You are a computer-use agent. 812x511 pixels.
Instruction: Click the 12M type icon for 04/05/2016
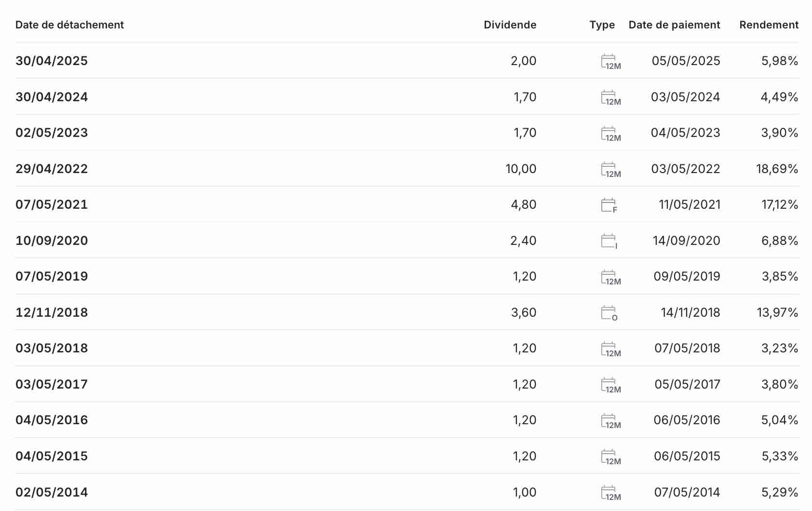[610, 421]
